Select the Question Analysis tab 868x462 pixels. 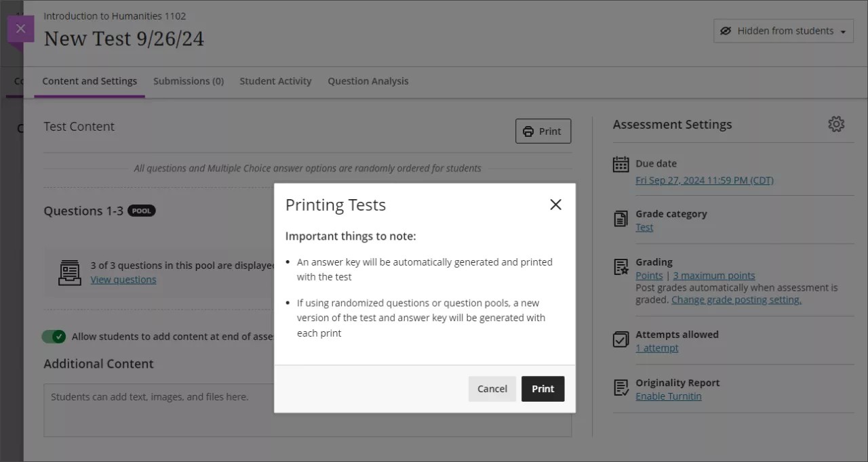pyautogui.click(x=368, y=81)
